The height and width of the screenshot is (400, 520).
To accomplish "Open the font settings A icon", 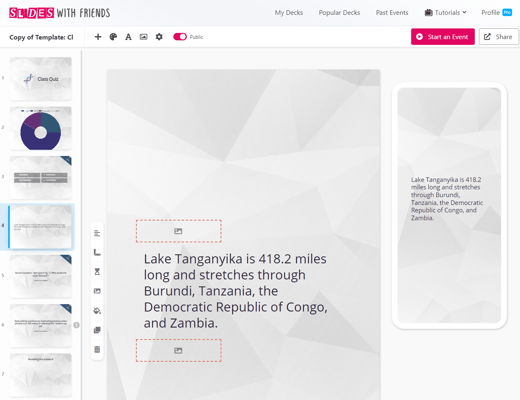I will pyautogui.click(x=128, y=37).
